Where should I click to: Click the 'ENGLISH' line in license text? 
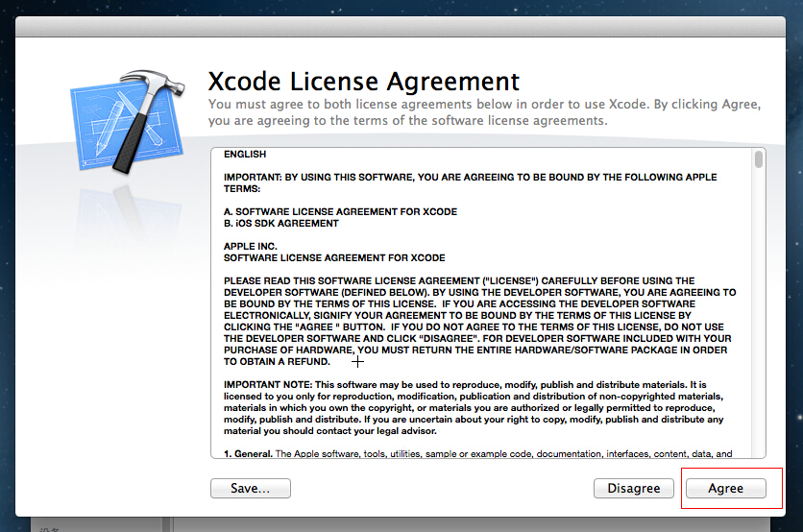245,154
